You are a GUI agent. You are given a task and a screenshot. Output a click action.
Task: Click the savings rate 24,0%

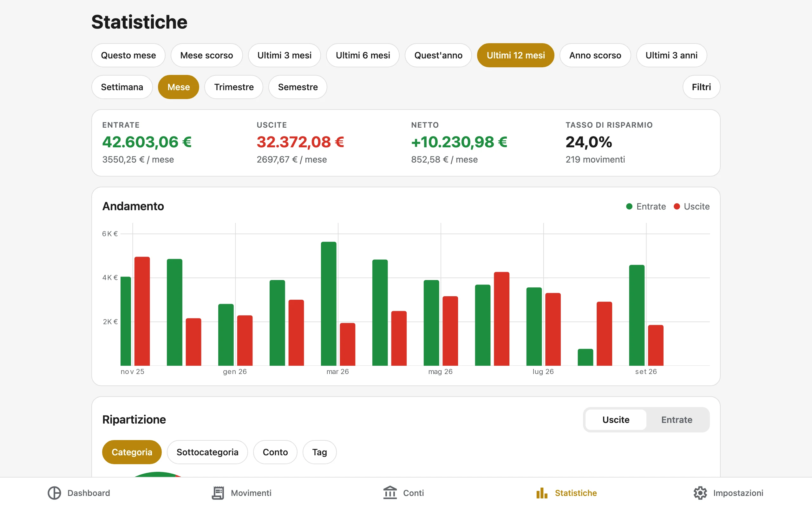point(588,142)
